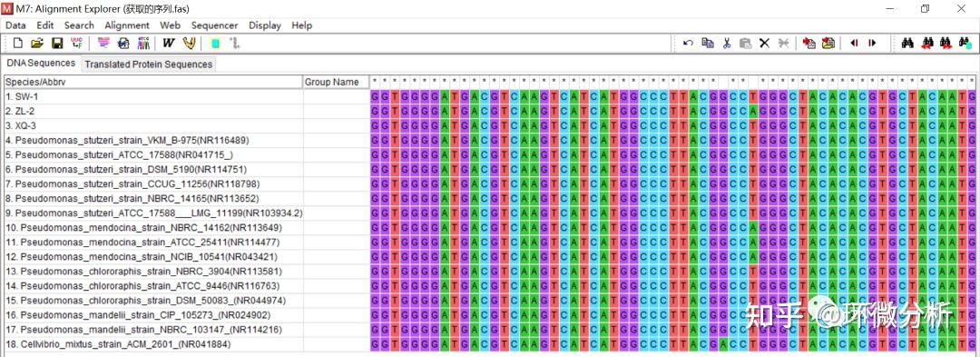
Task: Insert a blank sequence with the red-arrow page icon
Action: coord(809,43)
